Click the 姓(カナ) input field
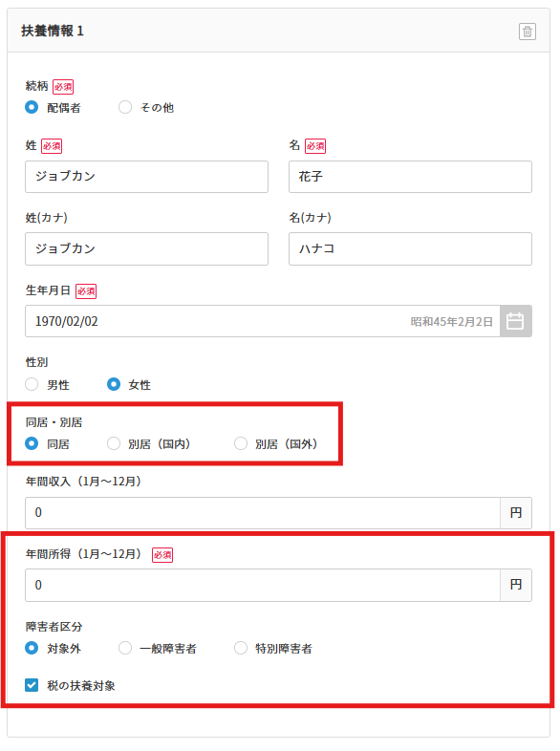Screen dimensions: 560x751 (146, 249)
